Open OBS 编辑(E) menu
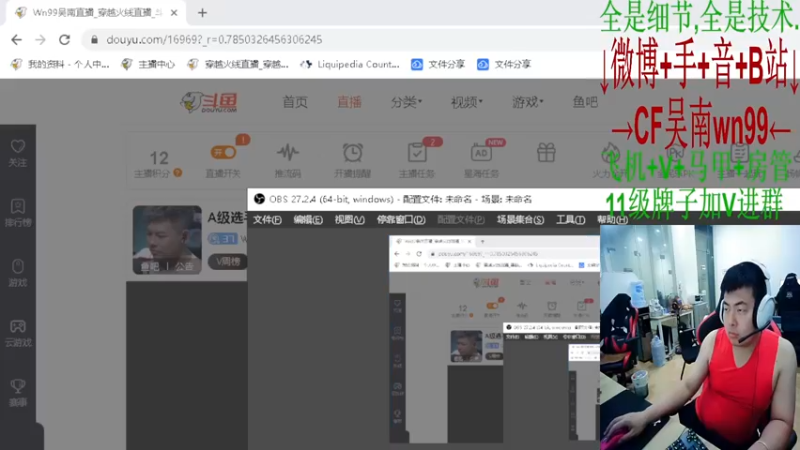This screenshot has height=450, width=800. coord(308,219)
